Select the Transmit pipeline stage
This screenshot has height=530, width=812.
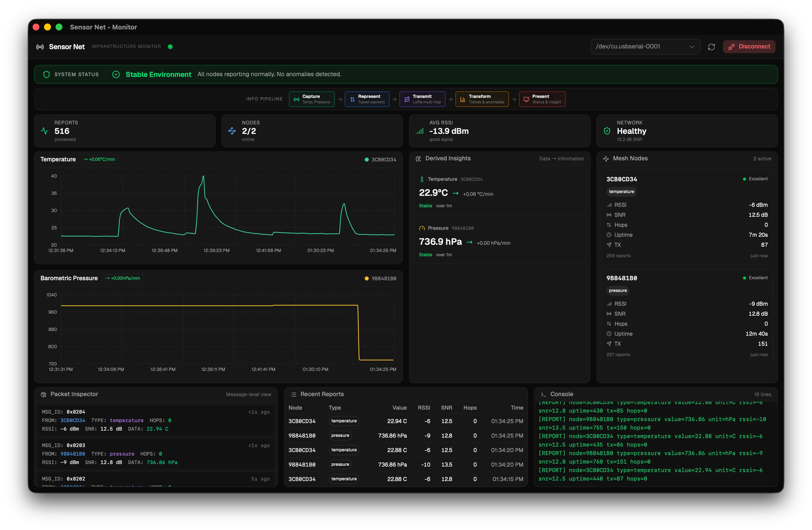point(422,99)
